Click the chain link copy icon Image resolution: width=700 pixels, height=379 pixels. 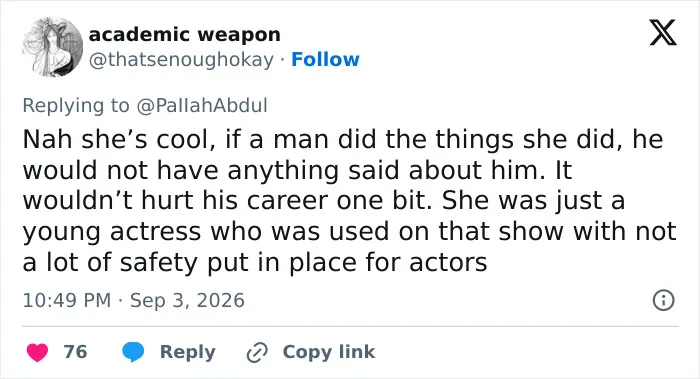point(257,352)
